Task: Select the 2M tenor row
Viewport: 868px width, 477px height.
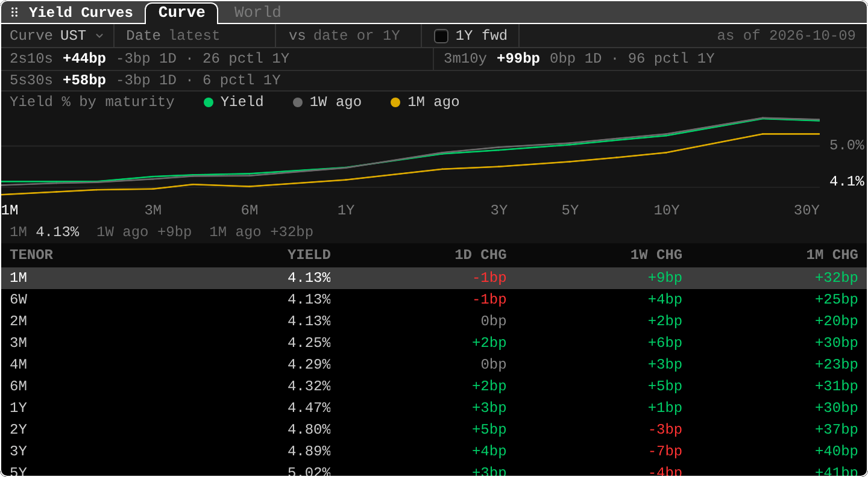Action: pos(434,321)
